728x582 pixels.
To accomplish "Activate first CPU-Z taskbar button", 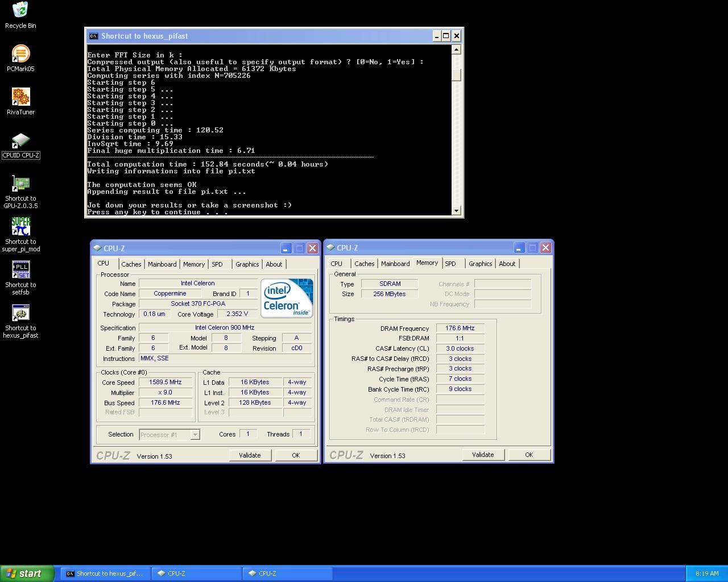I will [196, 573].
